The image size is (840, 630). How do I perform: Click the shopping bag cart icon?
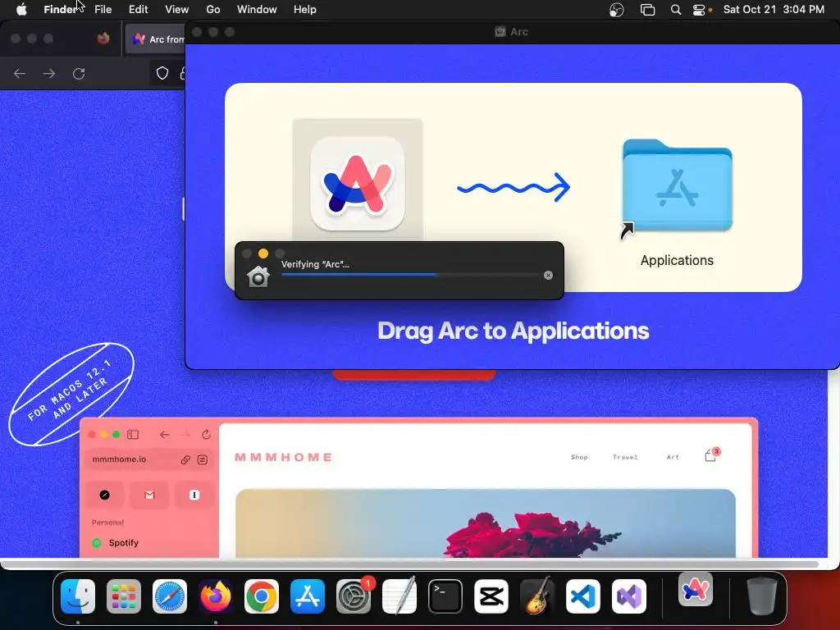pyautogui.click(x=711, y=454)
